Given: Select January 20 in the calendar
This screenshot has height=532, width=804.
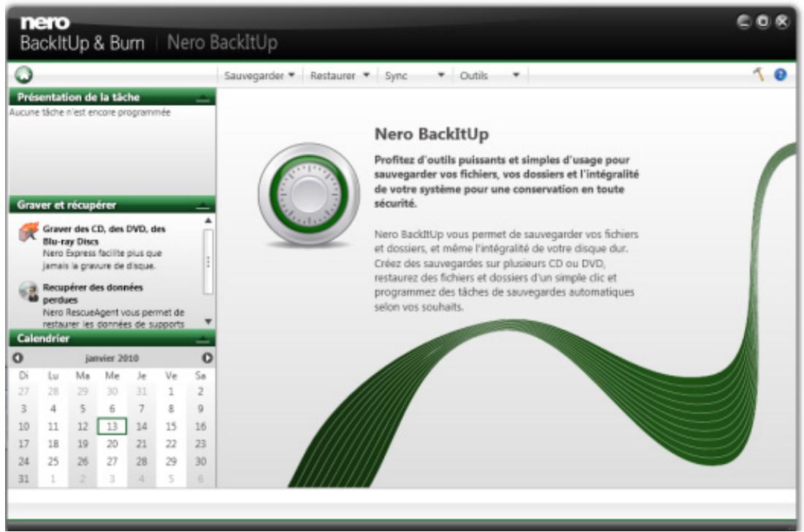Looking at the screenshot, I should point(112,444).
